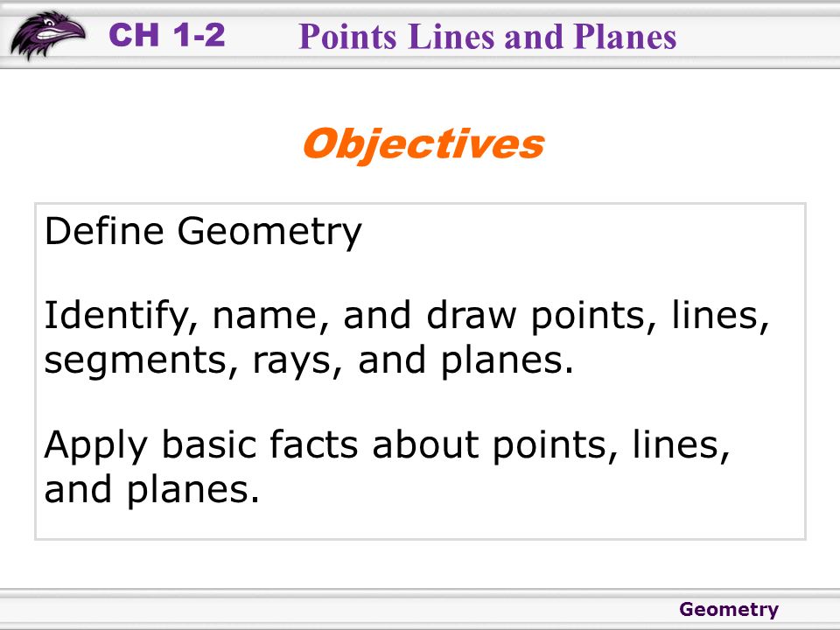
Task: Click the Geometry label in footer bar
Action: 729,609
